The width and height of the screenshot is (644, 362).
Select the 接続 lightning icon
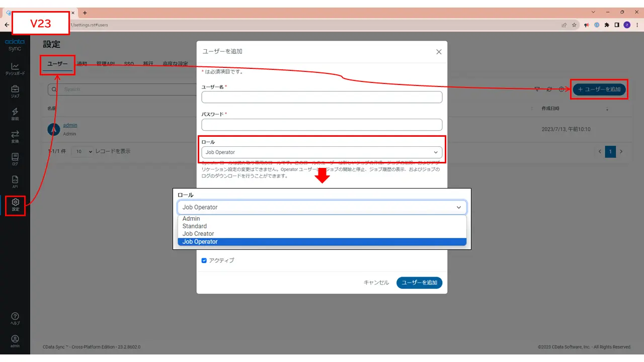click(15, 114)
